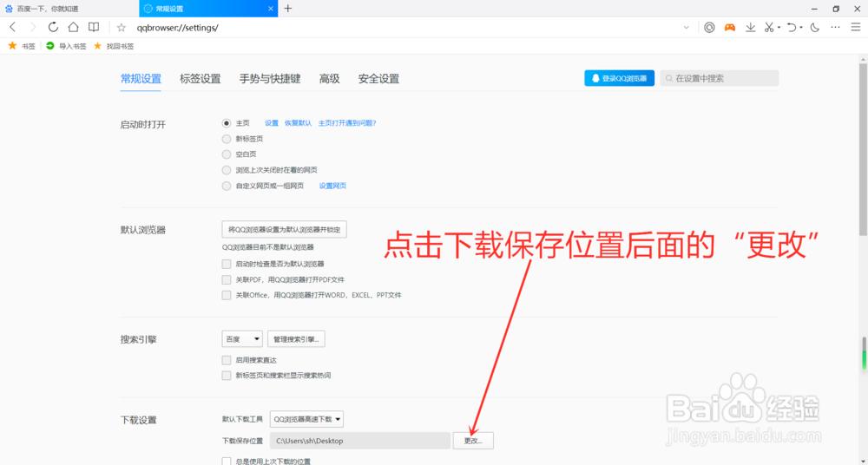Open 书签 bookmarks star in bookmark bar
The width and height of the screenshot is (868, 465).
pos(21,46)
